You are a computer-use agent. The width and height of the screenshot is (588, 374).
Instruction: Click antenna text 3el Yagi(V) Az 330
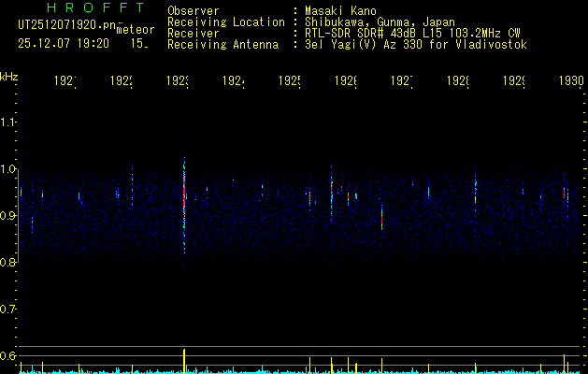(x=416, y=45)
